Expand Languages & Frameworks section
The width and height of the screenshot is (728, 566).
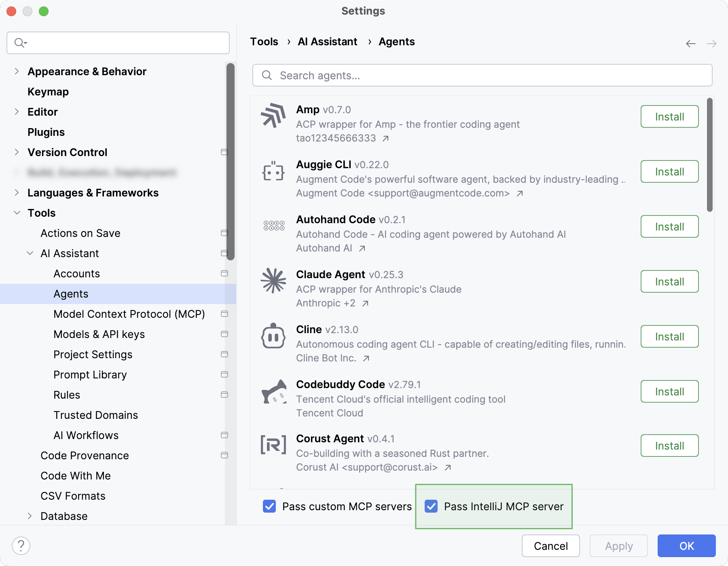(17, 192)
